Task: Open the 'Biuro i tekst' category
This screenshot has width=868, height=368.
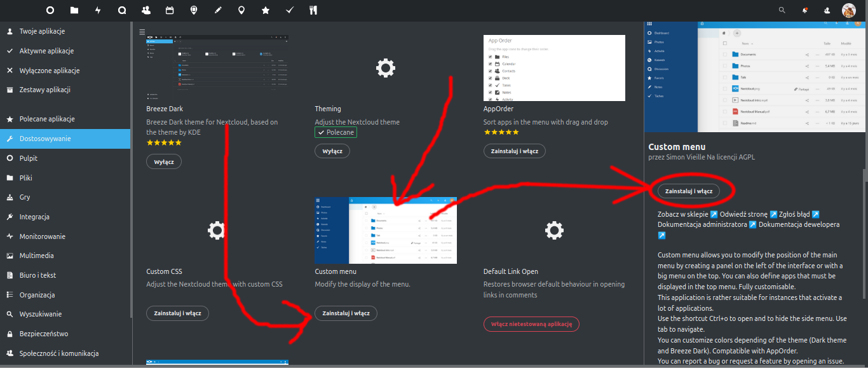Action: coord(65,275)
